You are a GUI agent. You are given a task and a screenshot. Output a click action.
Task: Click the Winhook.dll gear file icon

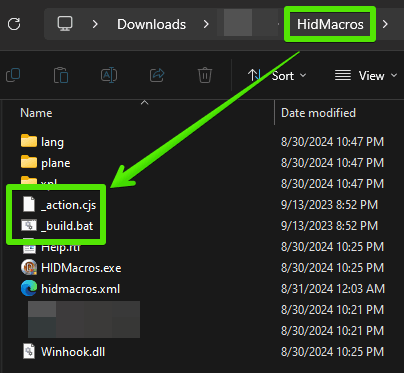(29, 351)
